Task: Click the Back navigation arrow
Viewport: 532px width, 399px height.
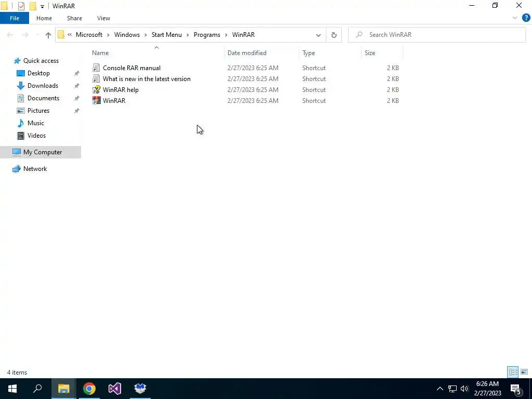Action: point(10,35)
